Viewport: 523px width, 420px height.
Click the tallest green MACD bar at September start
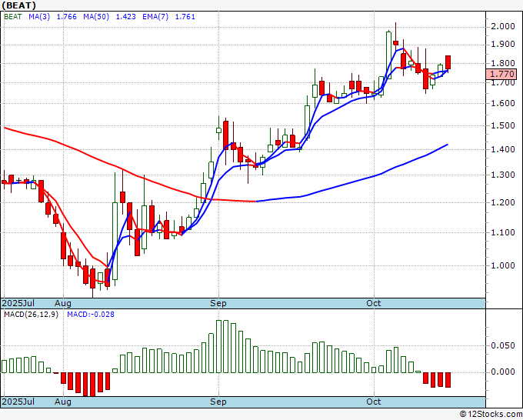tap(218, 346)
